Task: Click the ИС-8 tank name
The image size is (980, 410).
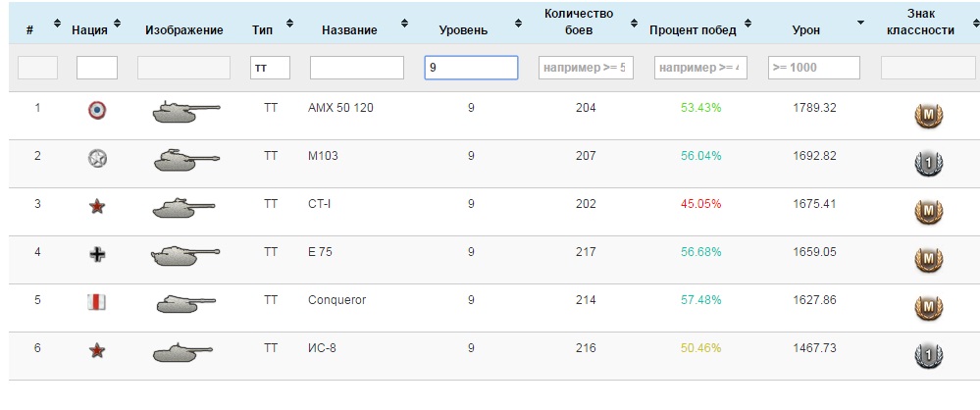Action: 323,348
